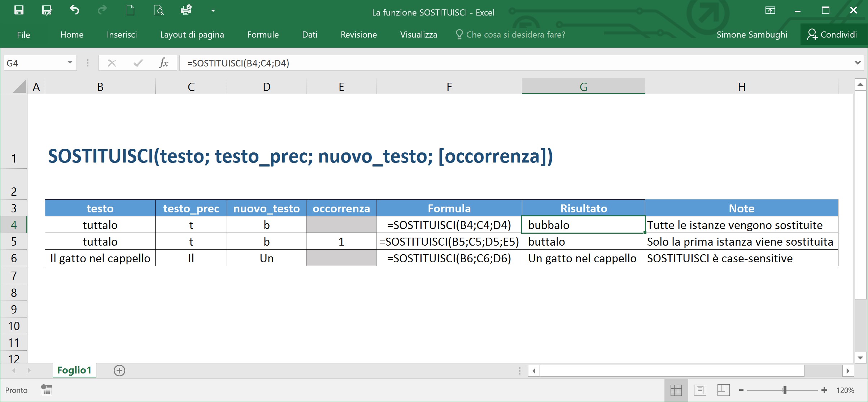This screenshot has width=868, height=402.
Task: Add a new sheet with plus icon
Action: coord(119,371)
